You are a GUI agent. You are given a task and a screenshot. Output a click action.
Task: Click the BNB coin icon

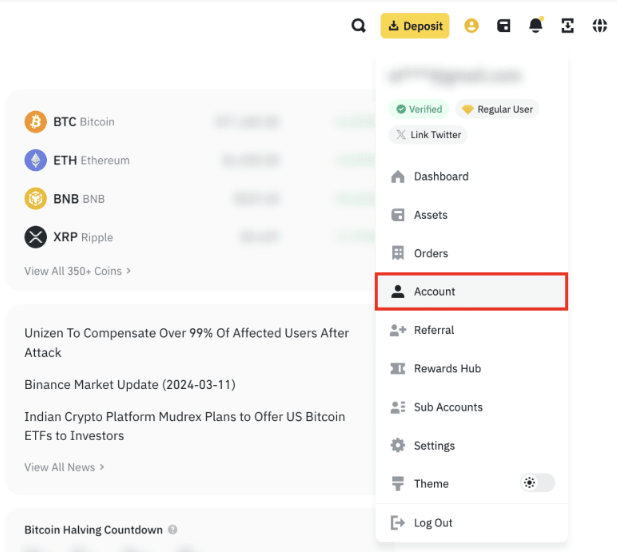(x=35, y=198)
